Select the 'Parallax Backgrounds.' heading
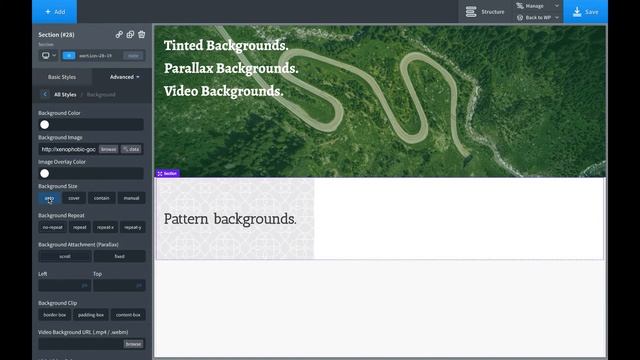640x360 pixels. (x=231, y=68)
